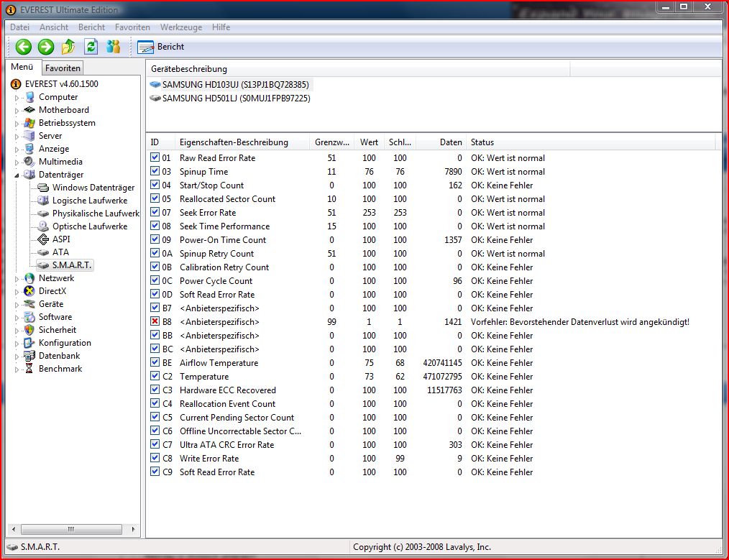This screenshot has width=729, height=560.
Task: Click the green Forward arrow toolbar icon
Action: (45, 47)
